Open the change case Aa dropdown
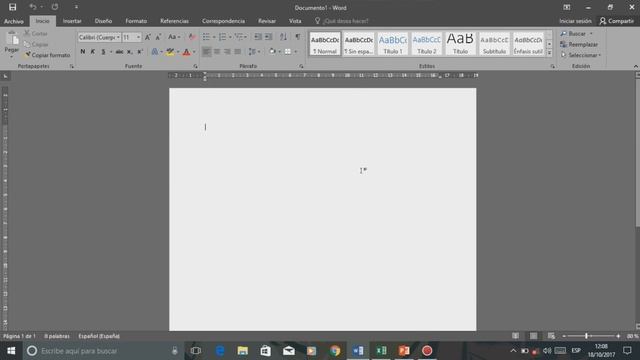The height and width of the screenshot is (360, 640). coord(174,37)
